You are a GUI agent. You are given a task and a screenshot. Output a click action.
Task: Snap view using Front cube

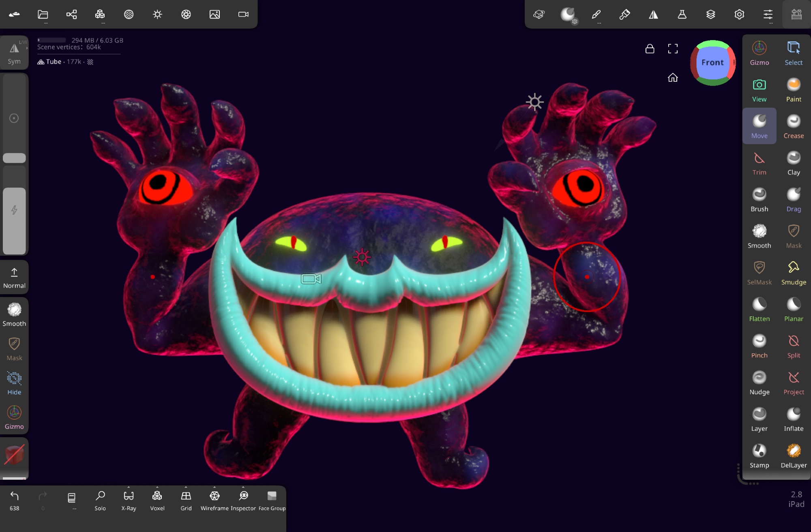(x=712, y=63)
